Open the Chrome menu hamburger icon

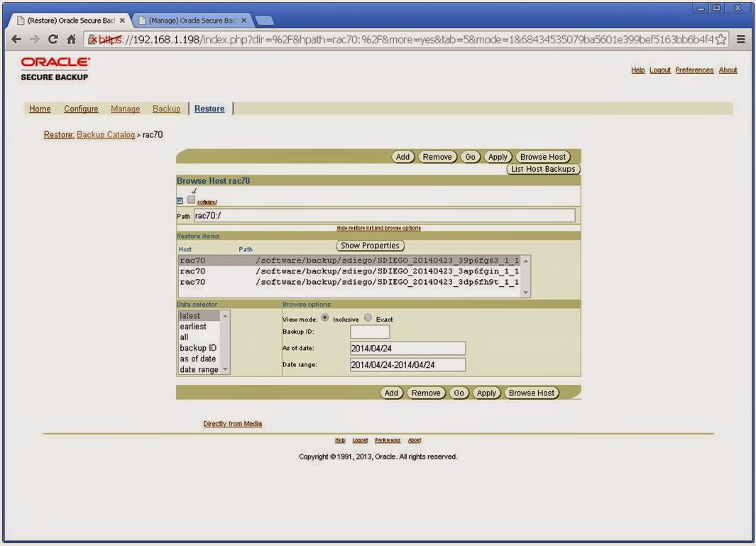click(741, 40)
